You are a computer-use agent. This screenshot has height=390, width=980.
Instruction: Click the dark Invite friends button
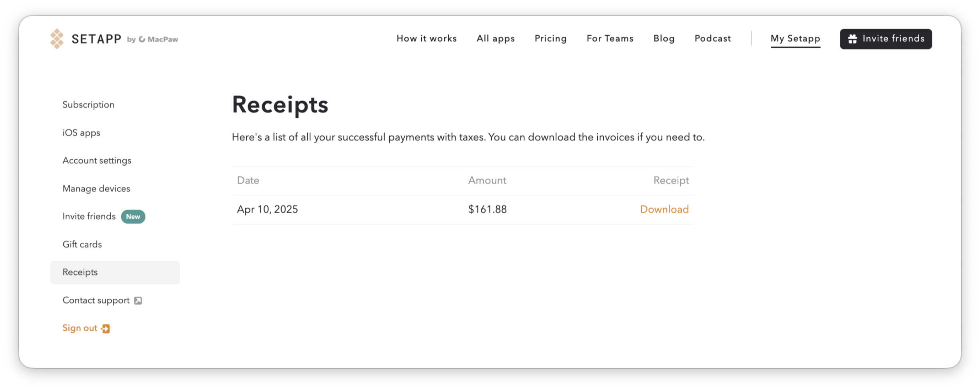point(886,39)
